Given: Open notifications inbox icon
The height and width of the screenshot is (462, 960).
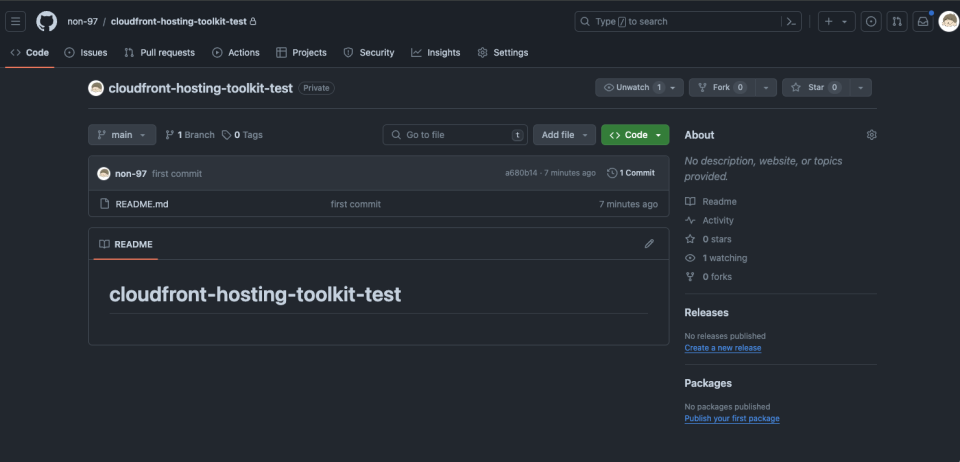Looking at the screenshot, I should pos(923,21).
